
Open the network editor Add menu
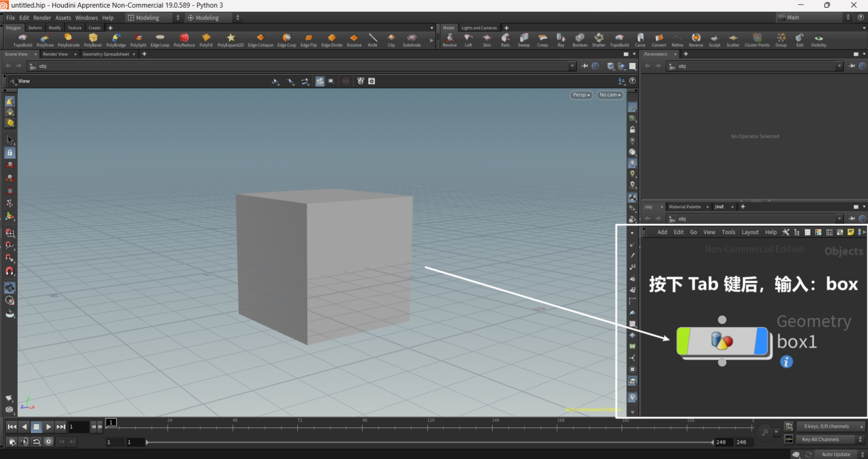tap(662, 232)
